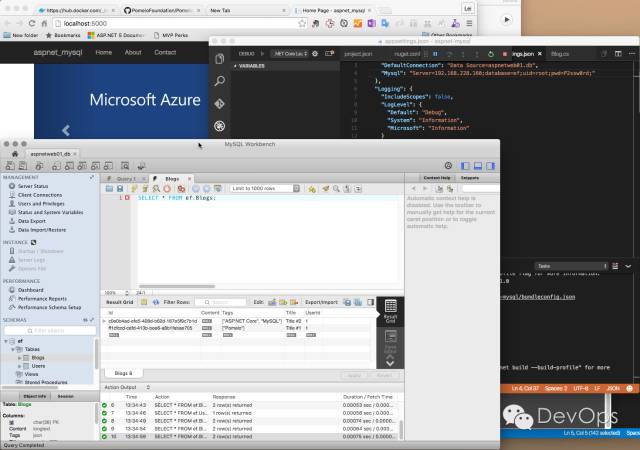640x450 pixels.
Task: Open VS Code editor more actions ellipsis
Action: tap(632, 53)
